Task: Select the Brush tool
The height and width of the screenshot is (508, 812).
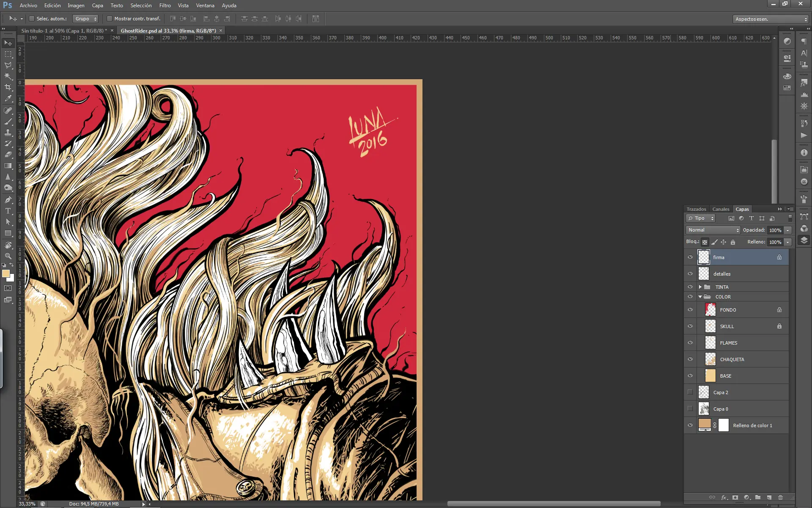Action: tap(8, 121)
